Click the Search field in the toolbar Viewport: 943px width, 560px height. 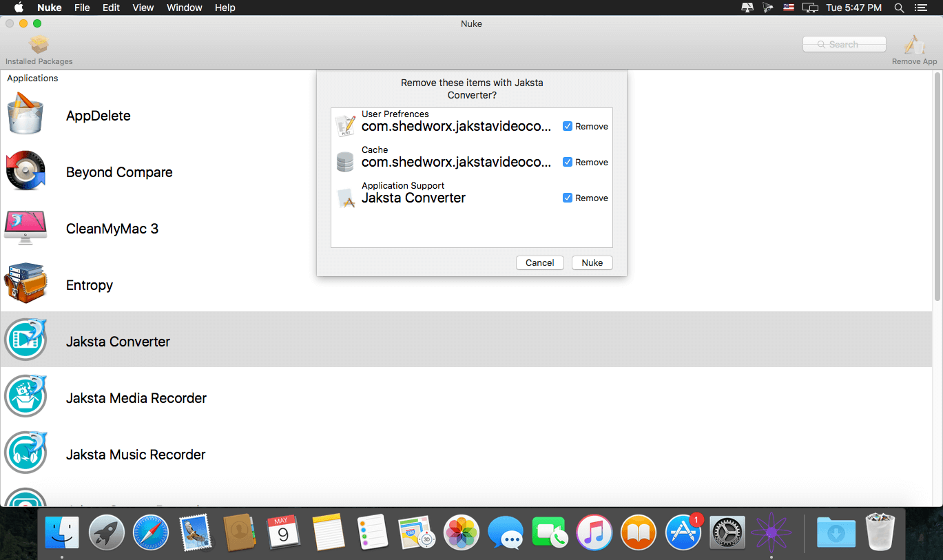click(x=844, y=44)
